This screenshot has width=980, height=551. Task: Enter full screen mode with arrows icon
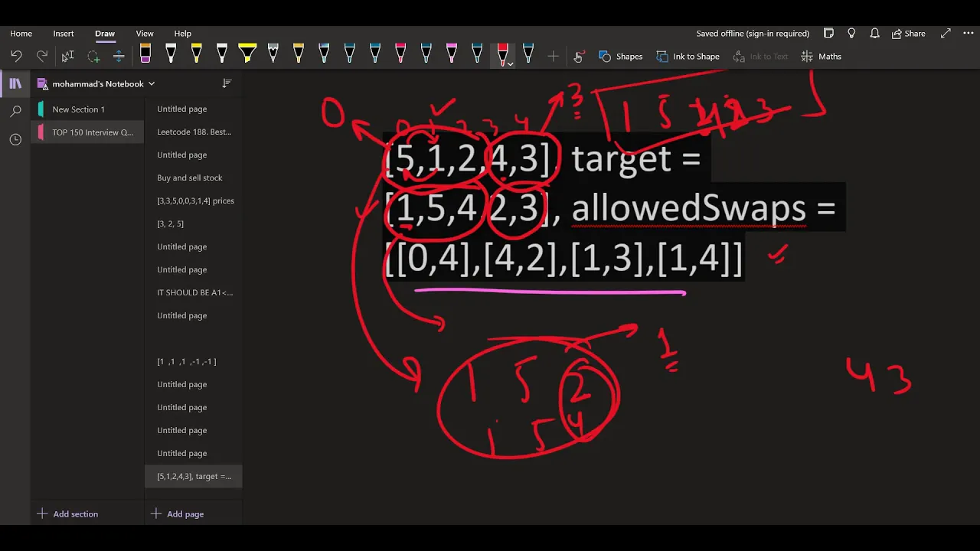pyautogui.click(x=946, y=34)
